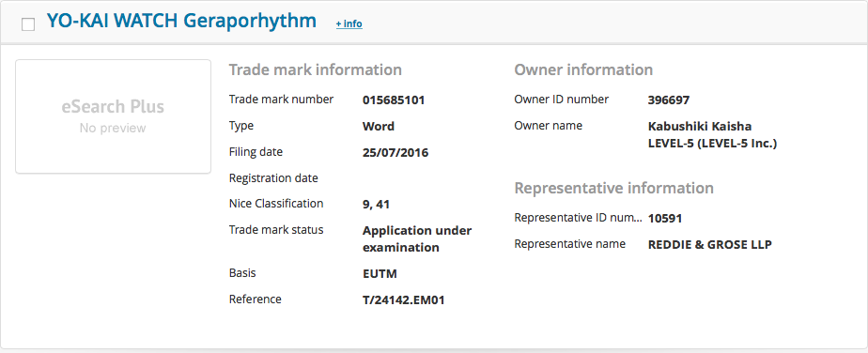Click the eSearch Plus no preview thumbnail
The image size is (868, 353).
113,116
